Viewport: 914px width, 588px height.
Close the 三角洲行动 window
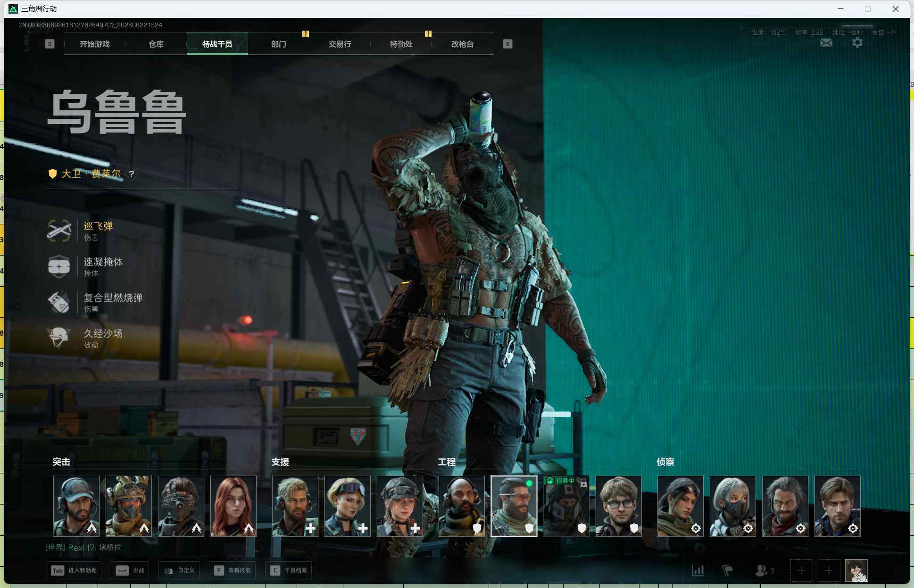tap(896, 9)
